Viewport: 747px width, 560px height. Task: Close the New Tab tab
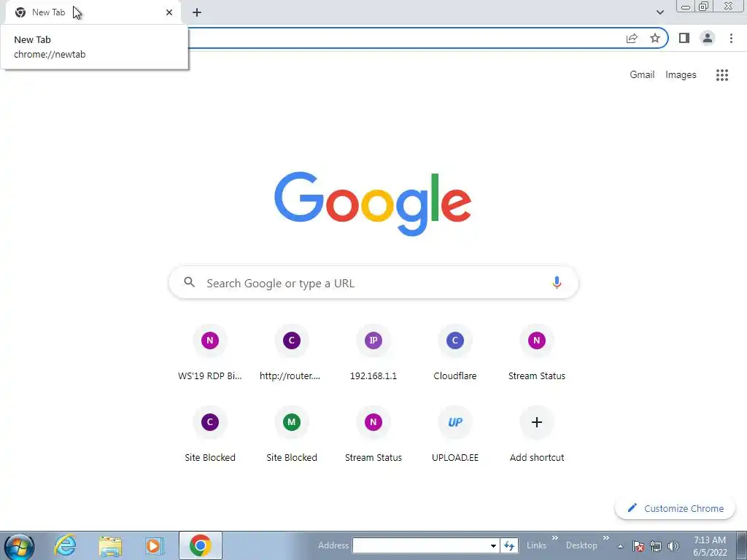coord(169,12)
